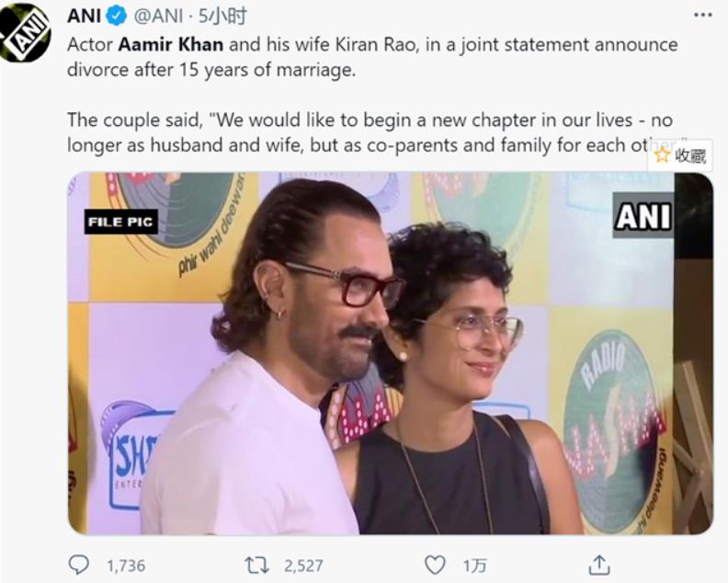Like the tweet with the heart icon

click(x=434, y=565)
